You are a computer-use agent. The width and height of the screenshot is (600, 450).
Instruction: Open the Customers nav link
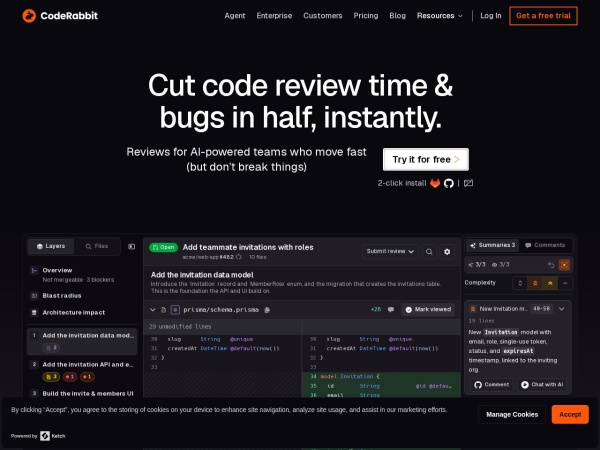pyautogui.click(x=323, y=16)
